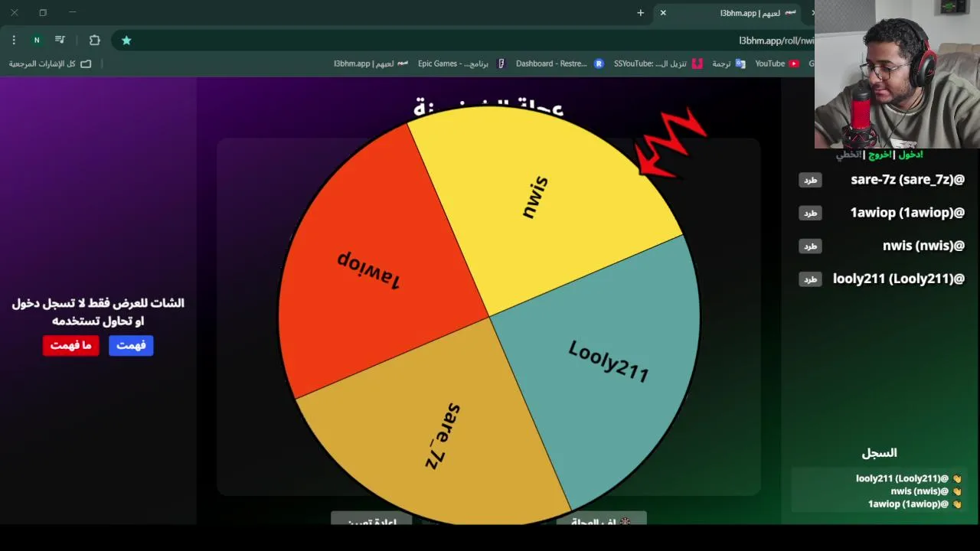Open the All Bookmarks folder
This screenshot has height=551, width=980.
coord(50,64)
